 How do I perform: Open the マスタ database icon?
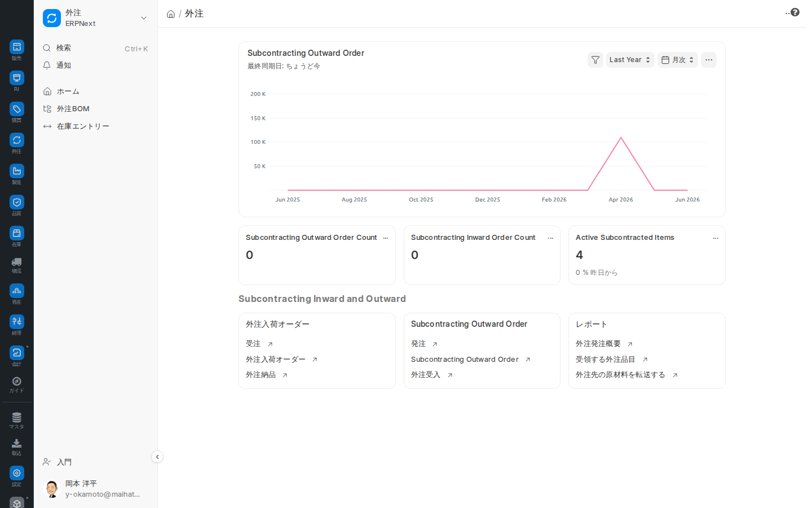point(17,418)
